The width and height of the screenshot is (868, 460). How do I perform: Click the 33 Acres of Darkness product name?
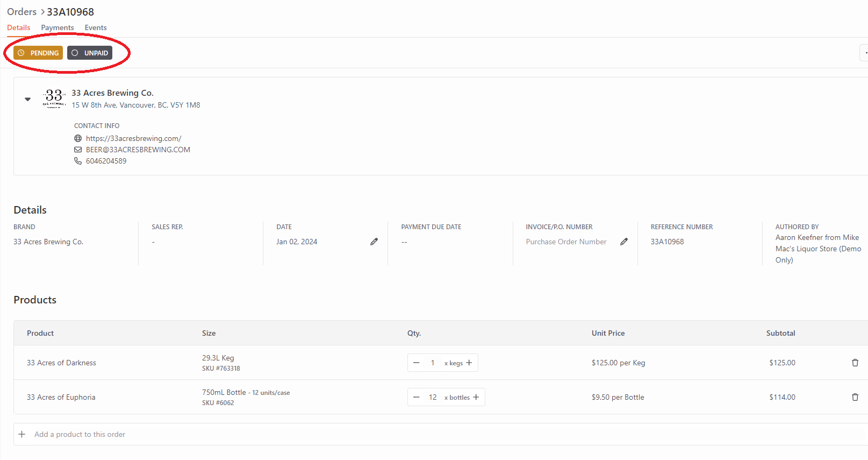click(61, 363)
